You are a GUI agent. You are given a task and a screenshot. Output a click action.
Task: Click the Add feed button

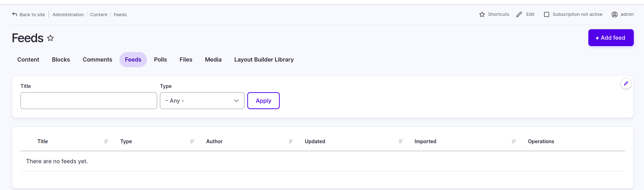tap(611, 38)
